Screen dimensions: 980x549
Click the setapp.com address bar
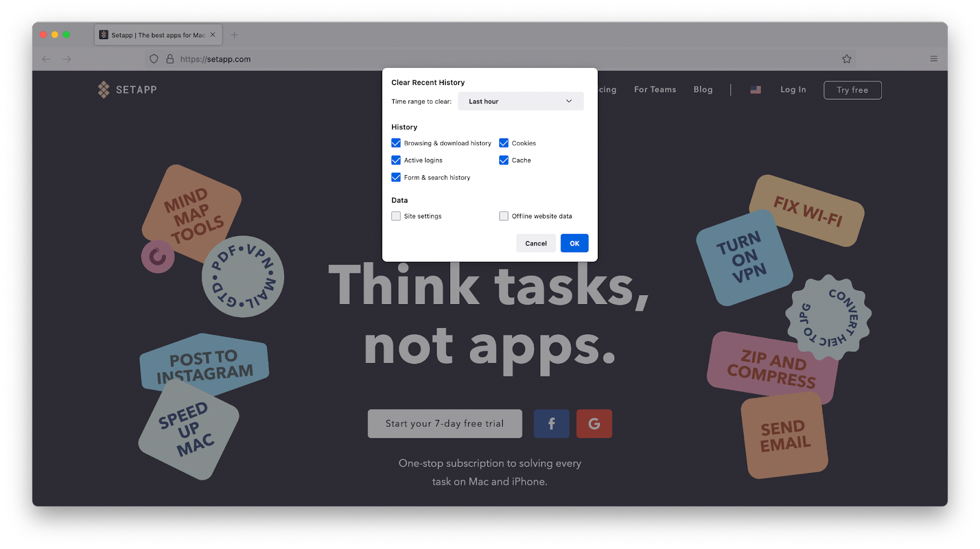(499, 59)
